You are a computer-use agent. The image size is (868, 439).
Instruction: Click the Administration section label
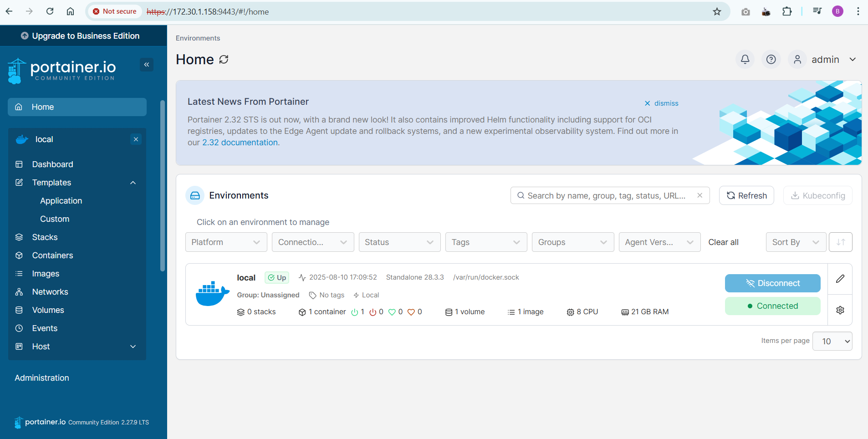click(x=42, y=378)
